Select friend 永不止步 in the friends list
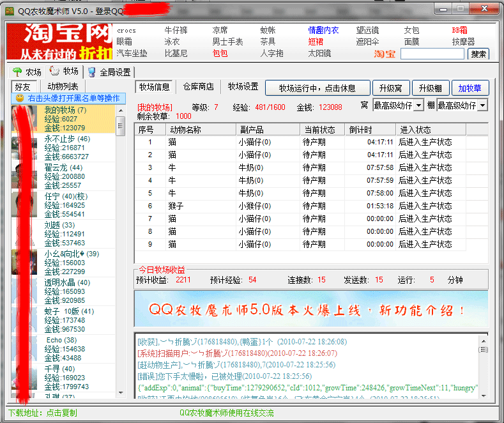This screenshot has height=423, width=504. click(x=67, y=139)
